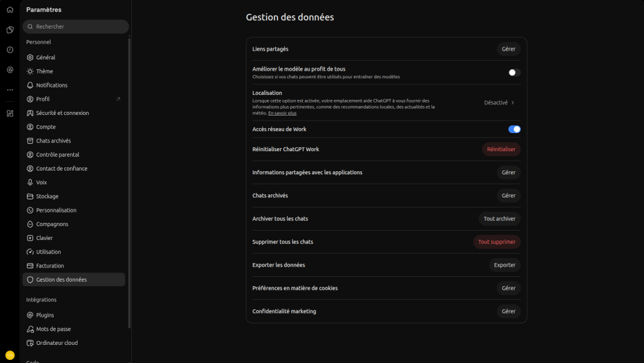The width and height of the screenshot is (644, 363).
Task: Click the Ordinateur cloud icon
Action: (x=30, y=343)
